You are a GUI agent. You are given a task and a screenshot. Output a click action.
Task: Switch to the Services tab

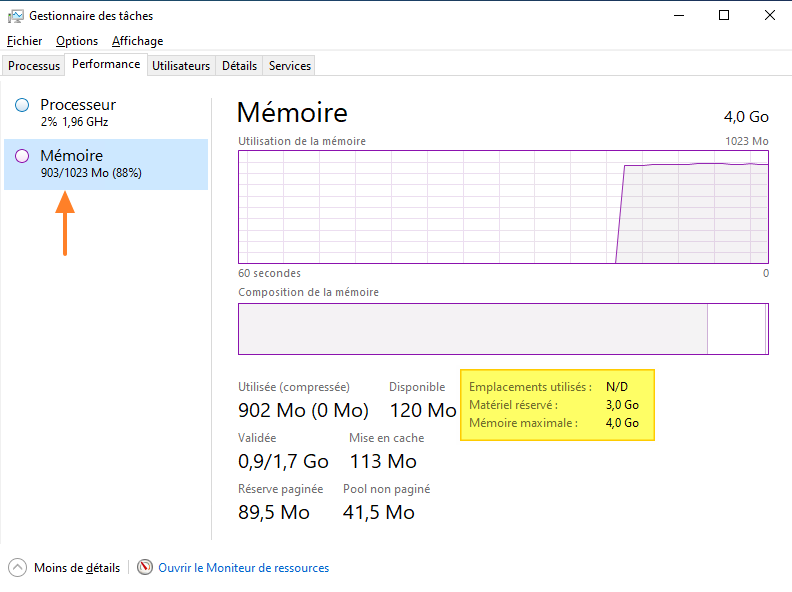pos(290,66)
